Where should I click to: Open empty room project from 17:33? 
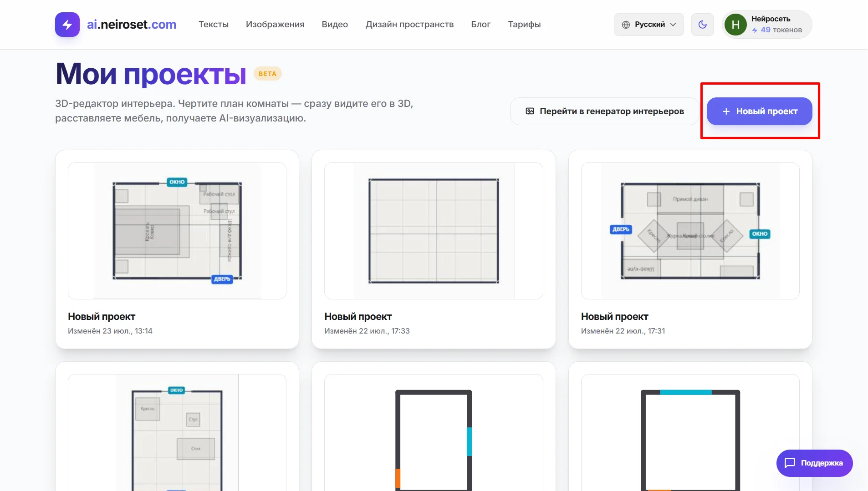[x=434, y=249]
